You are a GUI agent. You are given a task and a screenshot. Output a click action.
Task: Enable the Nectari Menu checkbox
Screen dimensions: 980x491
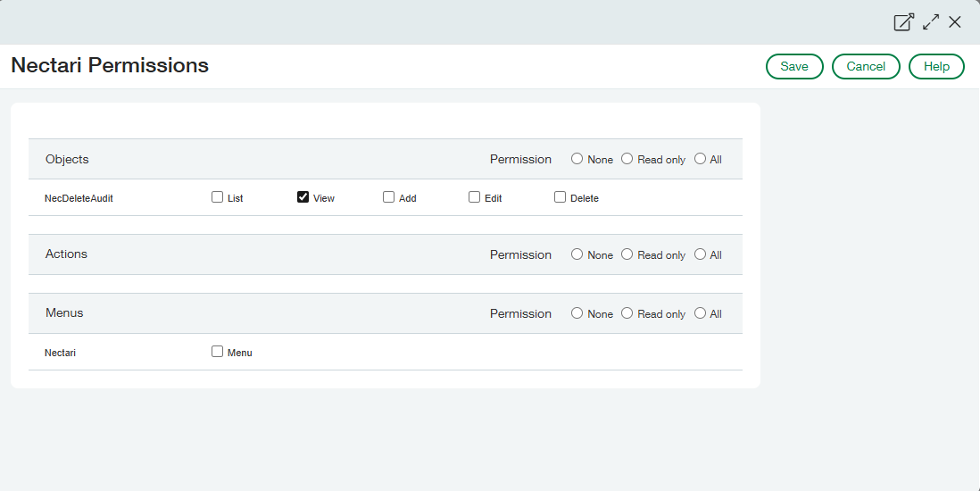click(x=218, y=352)
